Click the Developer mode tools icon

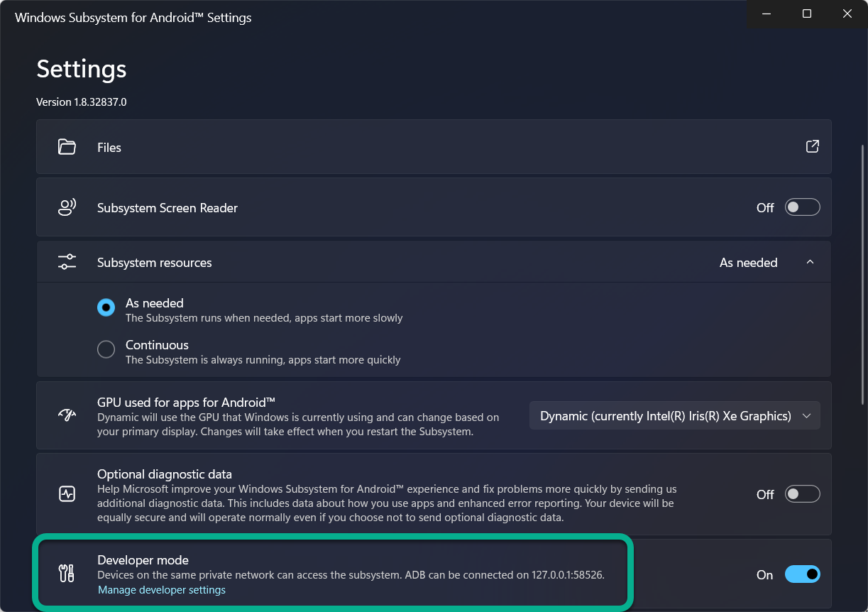67,574
